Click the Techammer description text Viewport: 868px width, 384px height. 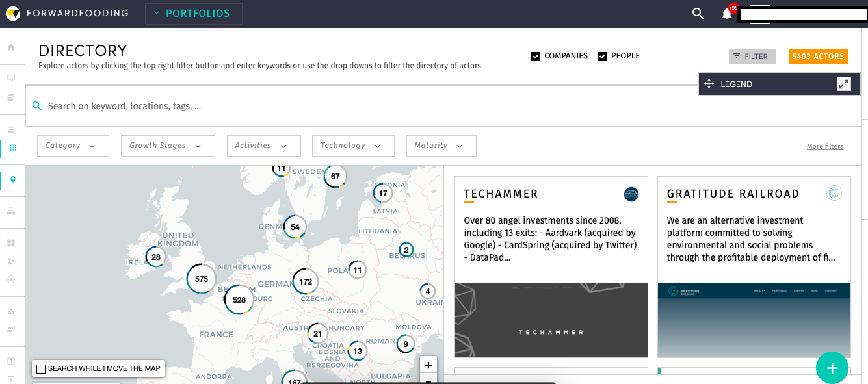(550, 239)
